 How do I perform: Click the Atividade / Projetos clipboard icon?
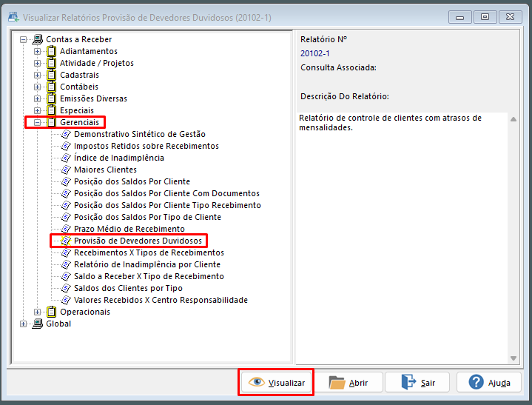[x=52, y=63]
